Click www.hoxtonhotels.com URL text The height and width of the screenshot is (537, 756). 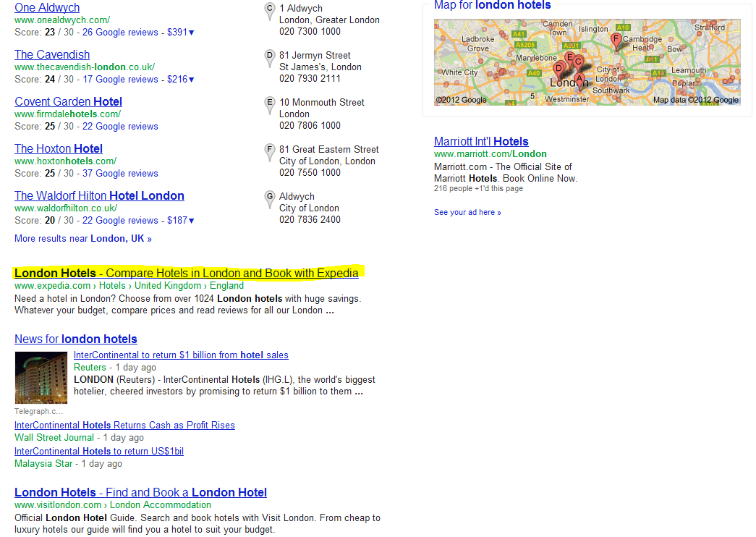point(66,161)
